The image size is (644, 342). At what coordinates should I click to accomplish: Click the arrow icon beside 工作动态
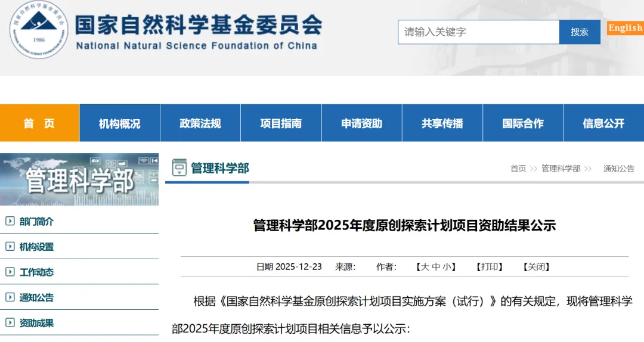click(x=10, y=272)
